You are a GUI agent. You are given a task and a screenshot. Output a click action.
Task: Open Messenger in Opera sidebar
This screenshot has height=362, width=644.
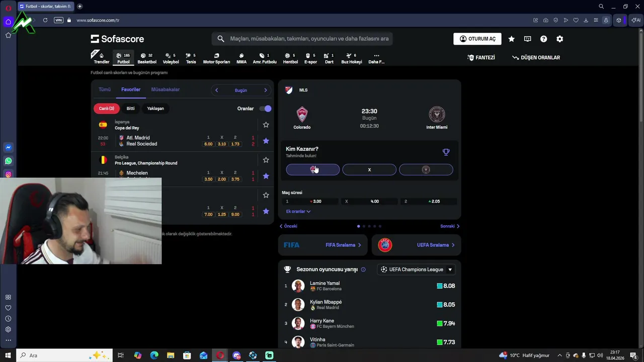click(8, 147)
